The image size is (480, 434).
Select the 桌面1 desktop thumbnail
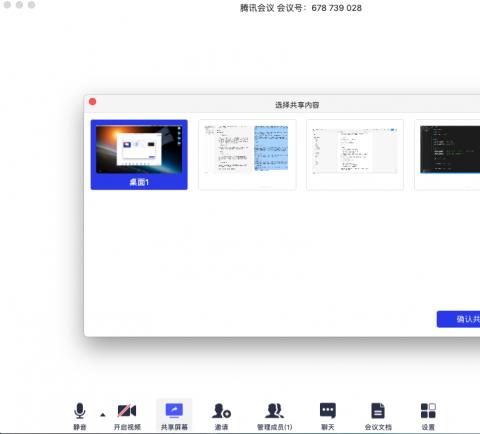(x=139, y=155)
